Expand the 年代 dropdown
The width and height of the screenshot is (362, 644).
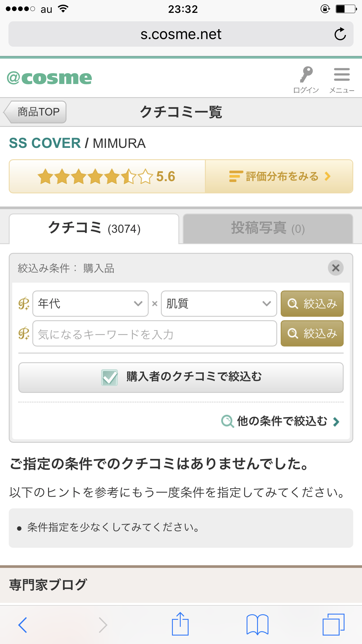pyautogui.click(x=90, y=304)
